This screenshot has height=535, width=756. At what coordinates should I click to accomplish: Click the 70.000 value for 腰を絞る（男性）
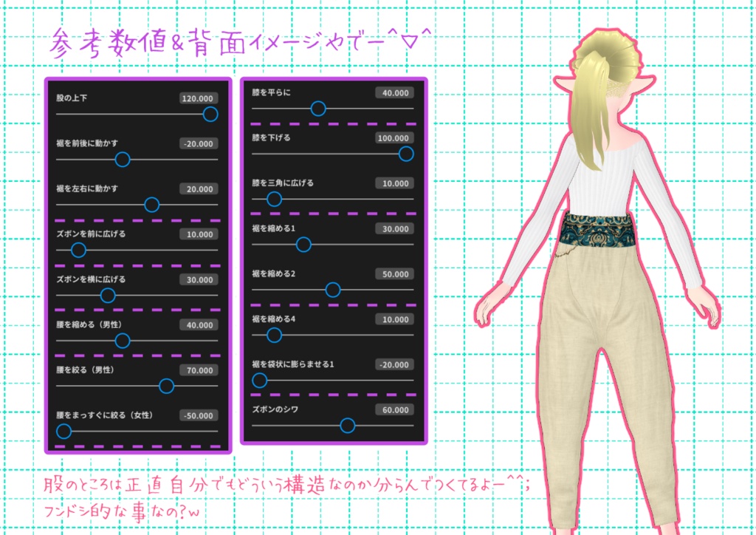[199, 370]
